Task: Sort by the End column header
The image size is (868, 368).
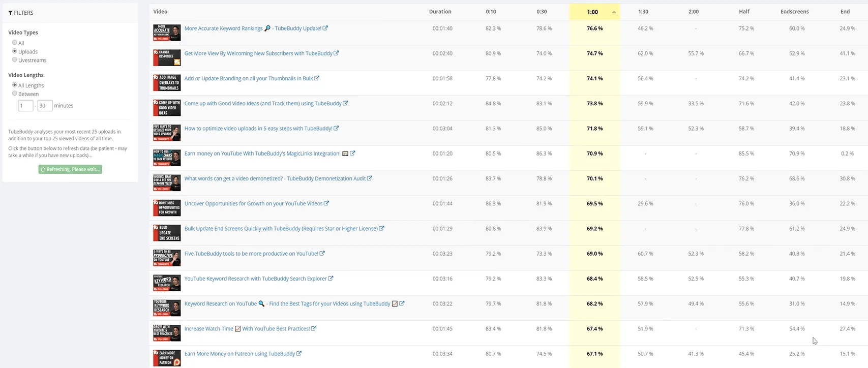Action: click(x=845, y=12)
